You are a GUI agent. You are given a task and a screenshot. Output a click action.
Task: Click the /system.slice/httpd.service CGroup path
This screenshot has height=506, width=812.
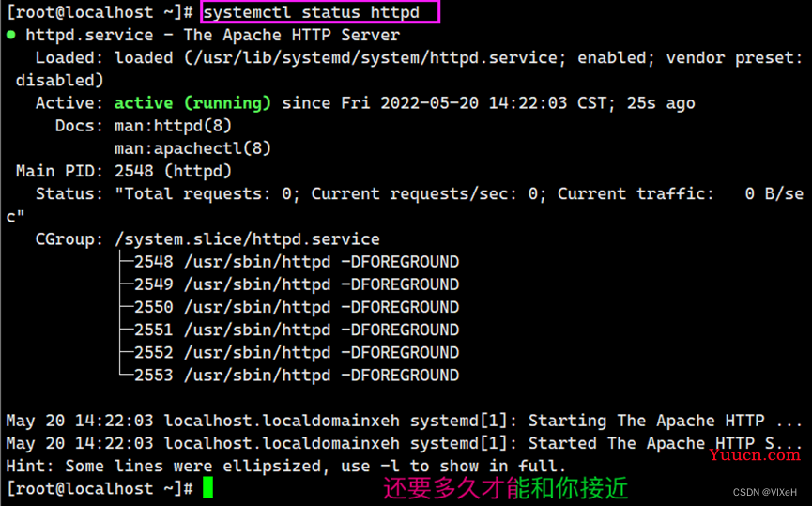coord(247,239)
